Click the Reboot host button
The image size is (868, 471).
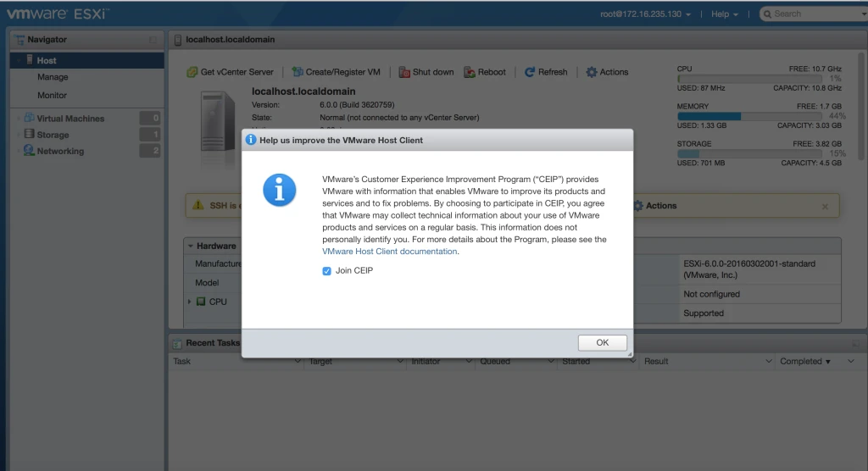coord(485,72)
